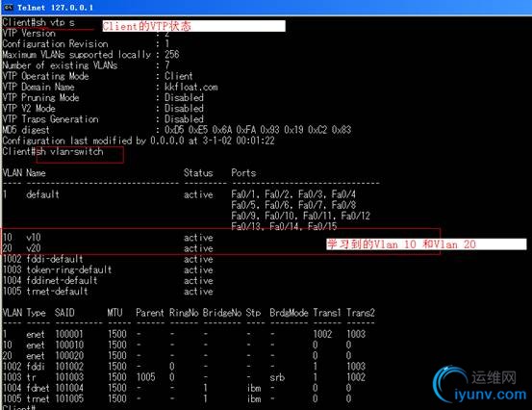
Task: Click the 'VTP Pruning Mode' label
Action: coord(40,98)
